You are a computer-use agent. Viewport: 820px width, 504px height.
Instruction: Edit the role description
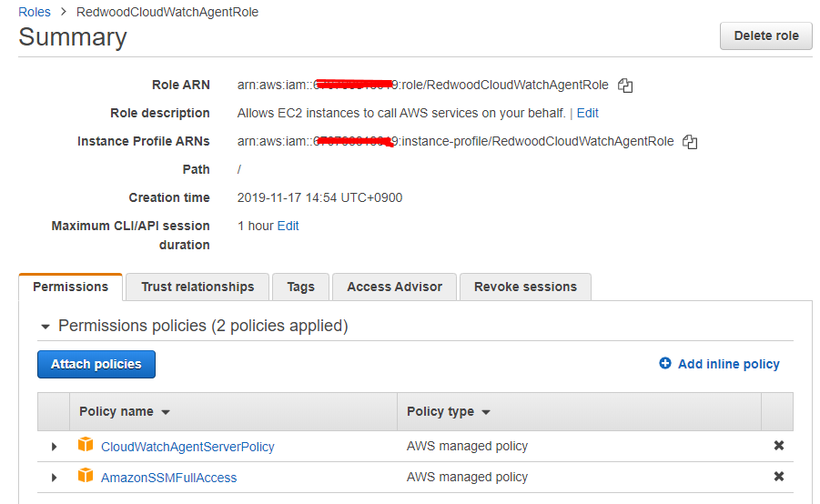click(x=587, y=113)
